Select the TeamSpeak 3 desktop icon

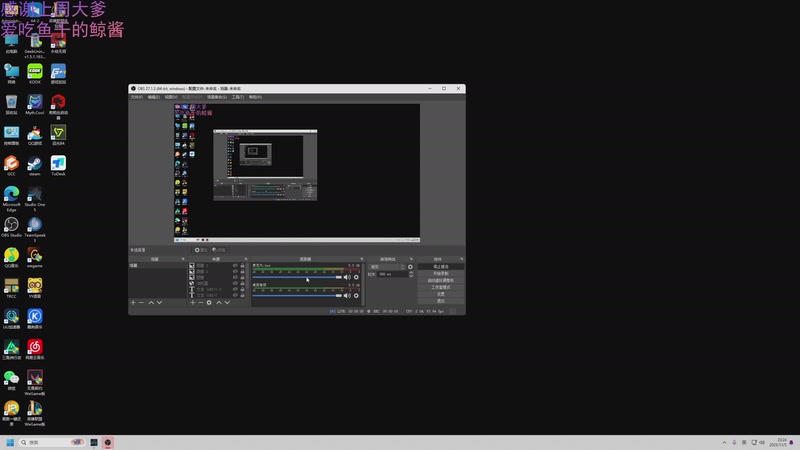coord(35,230)
